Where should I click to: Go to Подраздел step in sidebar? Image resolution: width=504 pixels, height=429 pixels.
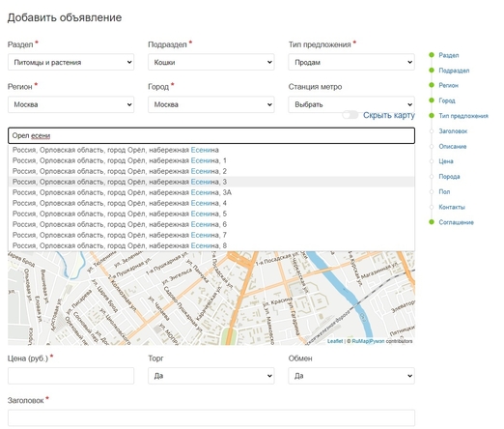pos(454,71)
